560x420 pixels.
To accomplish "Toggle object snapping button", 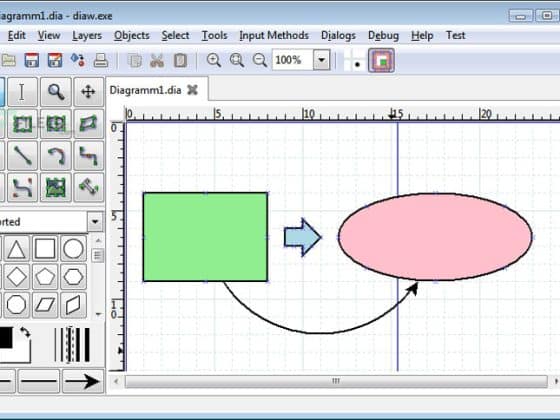I will (381, 60).
